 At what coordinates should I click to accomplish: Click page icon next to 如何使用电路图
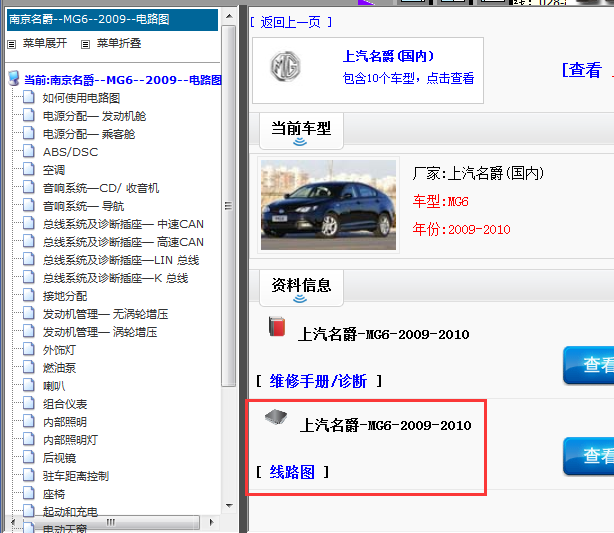(29, 97)
